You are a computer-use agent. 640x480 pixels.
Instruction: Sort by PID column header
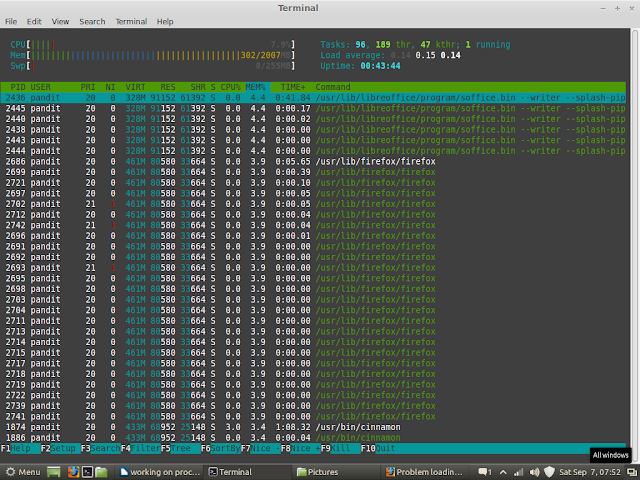pos(18,87)
